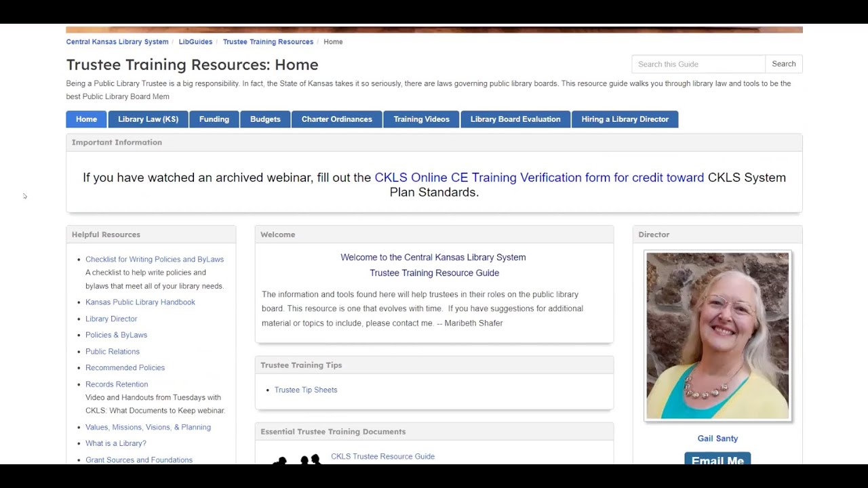Image resolution: width=868 pixels, height=488 pixels.
Task: Open Public Relations link
Action: [113, 351]
